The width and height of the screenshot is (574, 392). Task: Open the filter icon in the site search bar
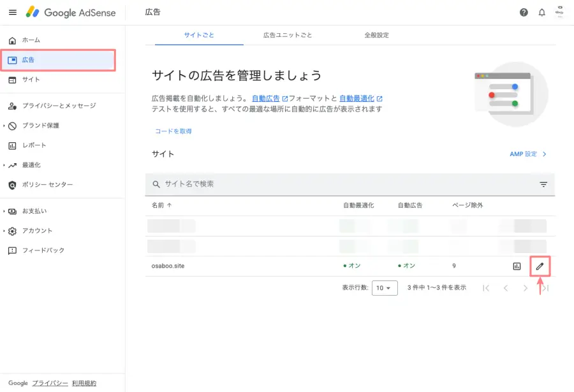coord(543,184)
